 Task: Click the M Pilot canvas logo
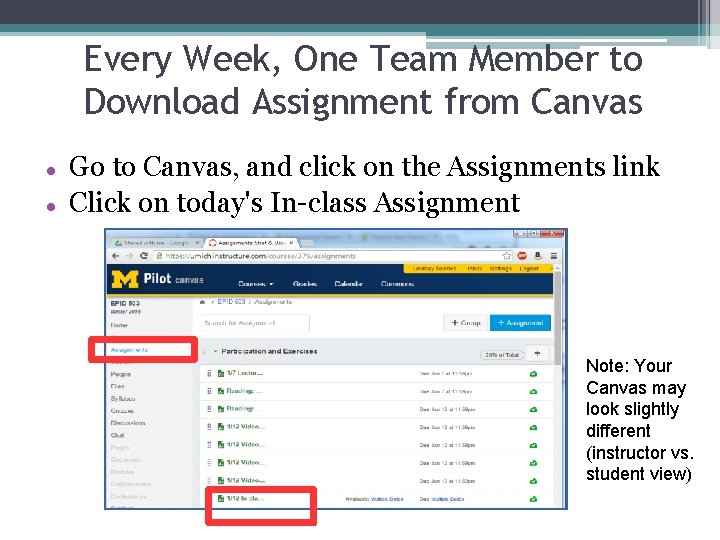[157, 279]
